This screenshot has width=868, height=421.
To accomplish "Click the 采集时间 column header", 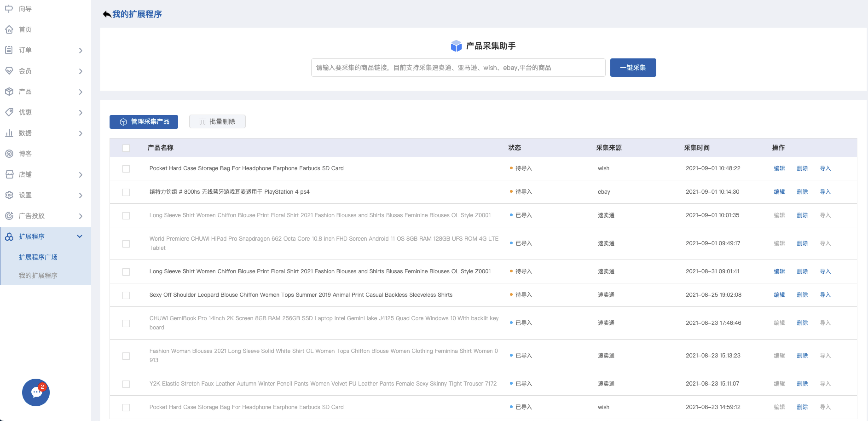I will [x=697, y=147].
